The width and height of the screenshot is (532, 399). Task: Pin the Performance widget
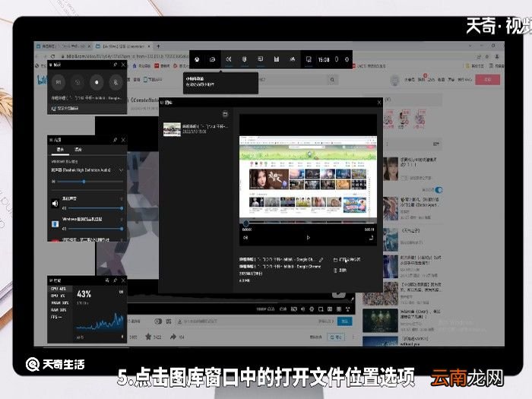tap(115, 280)
